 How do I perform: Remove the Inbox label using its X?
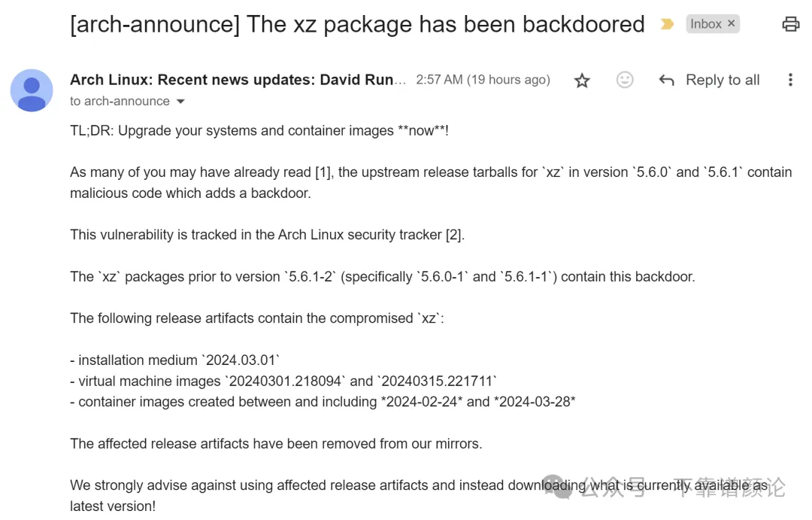coord(732,23)
